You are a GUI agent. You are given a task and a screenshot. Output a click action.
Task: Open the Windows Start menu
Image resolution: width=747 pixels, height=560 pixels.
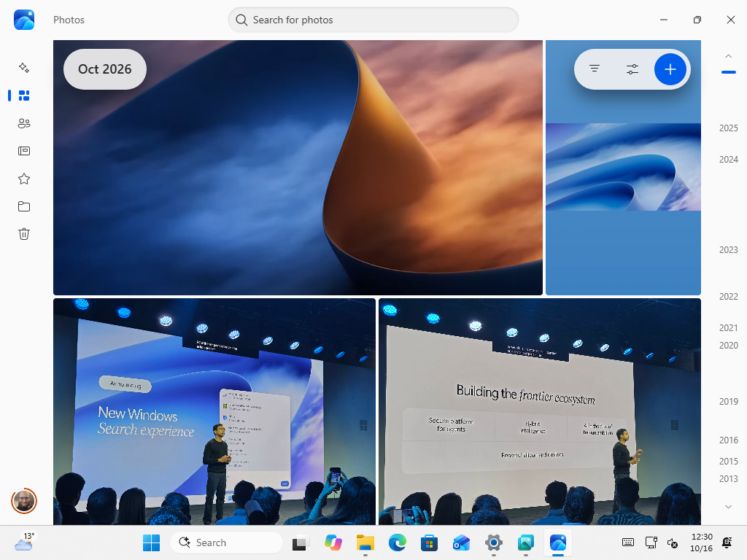click(x=152, y=542)
